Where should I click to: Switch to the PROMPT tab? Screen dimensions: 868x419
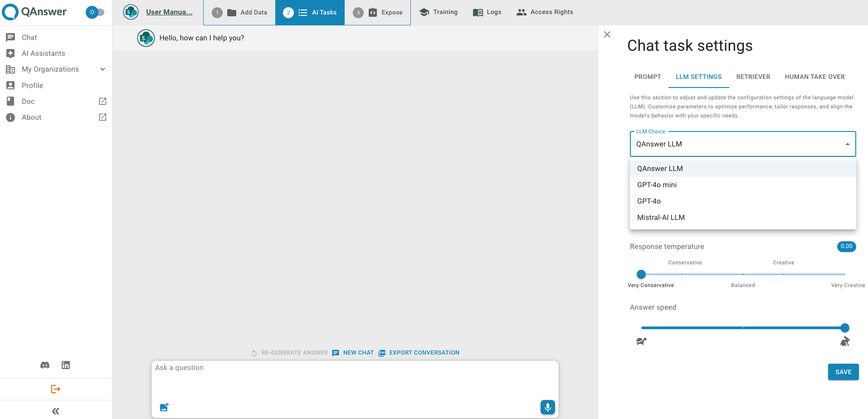648,77
